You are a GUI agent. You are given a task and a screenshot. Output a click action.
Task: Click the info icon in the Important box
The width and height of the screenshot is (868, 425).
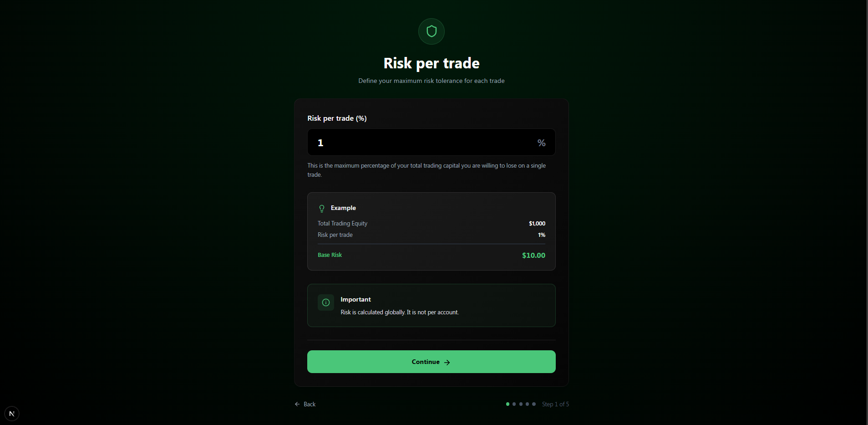point(325,302)
